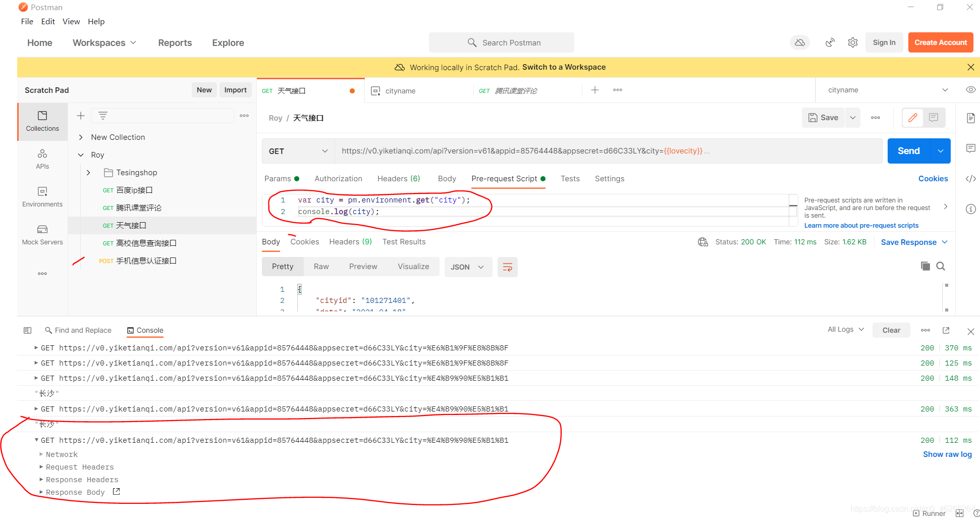Click the Create Account button
Screen dimensions: 980x518
[941, 42]
